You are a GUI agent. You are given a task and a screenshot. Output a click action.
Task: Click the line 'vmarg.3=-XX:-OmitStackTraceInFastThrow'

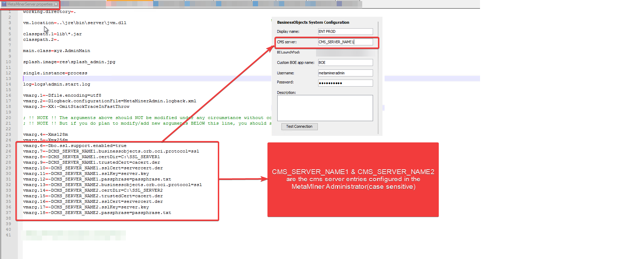pos(76,107)
